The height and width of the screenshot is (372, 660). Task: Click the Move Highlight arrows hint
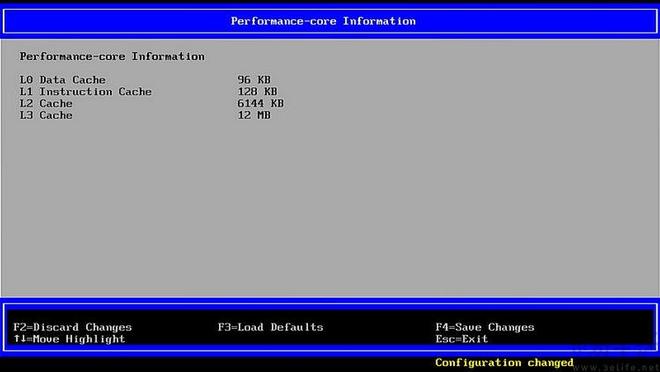click(69, 339)
